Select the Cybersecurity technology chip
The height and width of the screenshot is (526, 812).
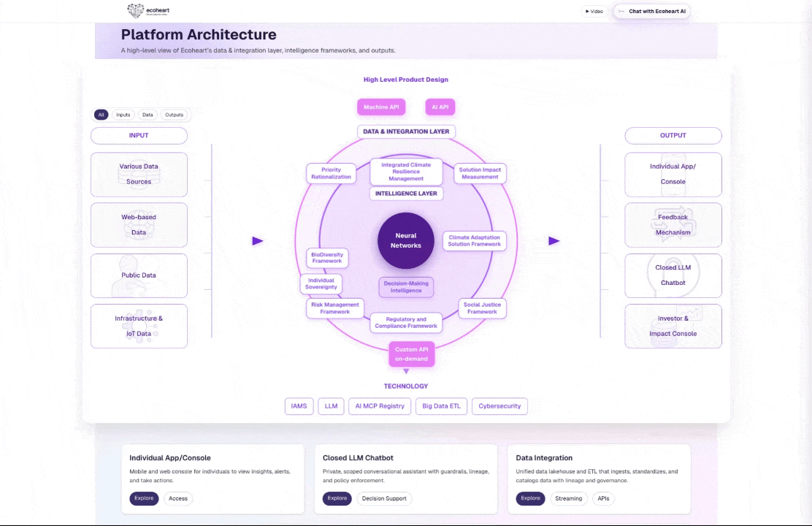499,405
